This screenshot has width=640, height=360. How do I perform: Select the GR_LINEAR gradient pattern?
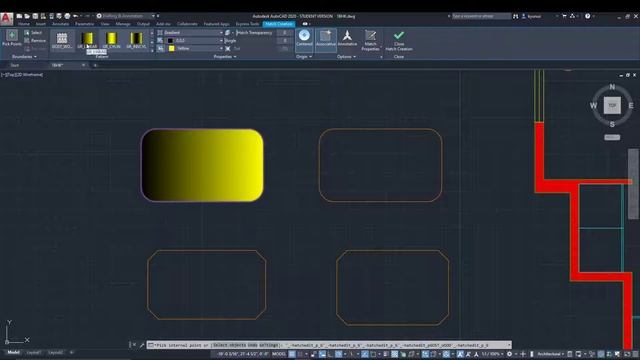coord(87,40)
